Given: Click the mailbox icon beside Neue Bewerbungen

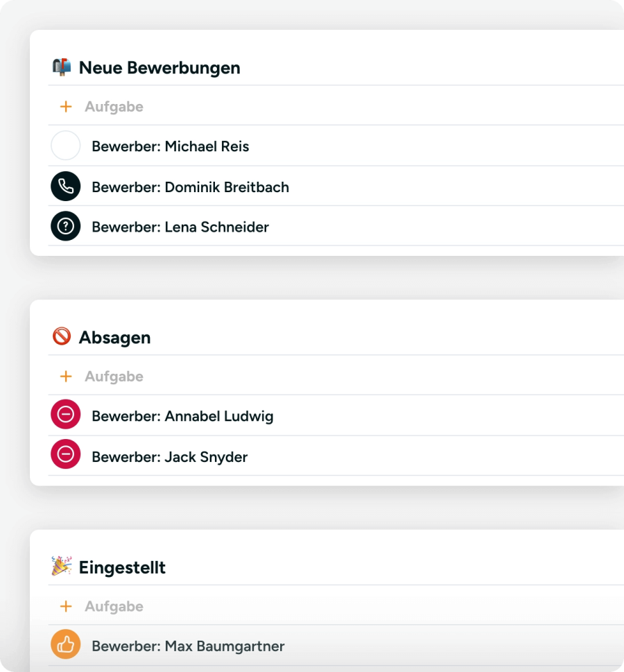Looking at the screenshot, I should (62, 67).
